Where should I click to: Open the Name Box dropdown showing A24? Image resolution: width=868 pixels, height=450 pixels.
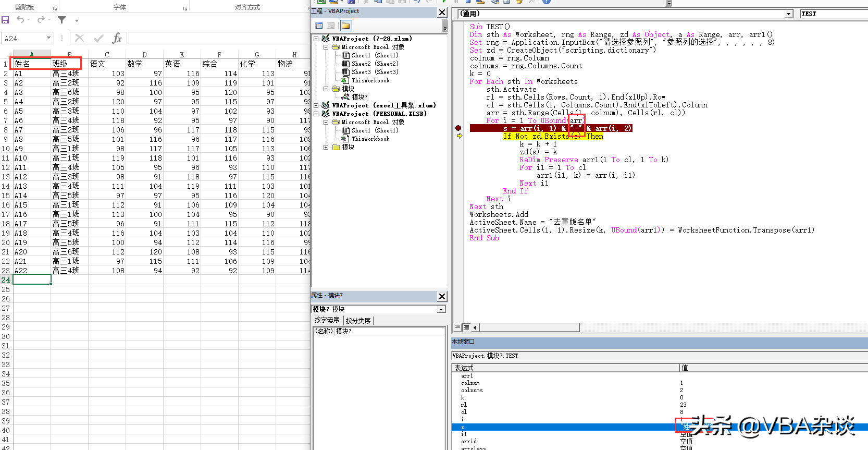click(x=48, y=38)
